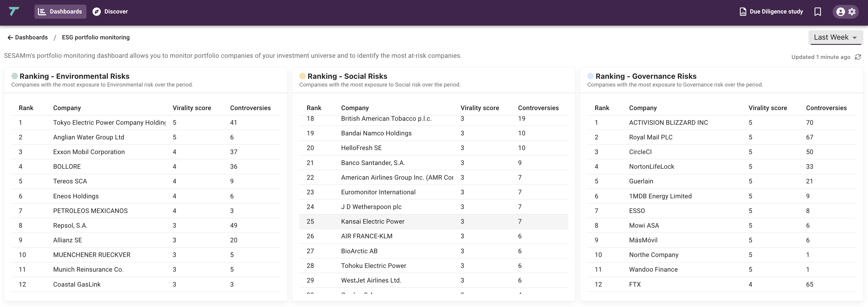
Task: Click the blue Governance Risks dot
Action: point(590,76)
